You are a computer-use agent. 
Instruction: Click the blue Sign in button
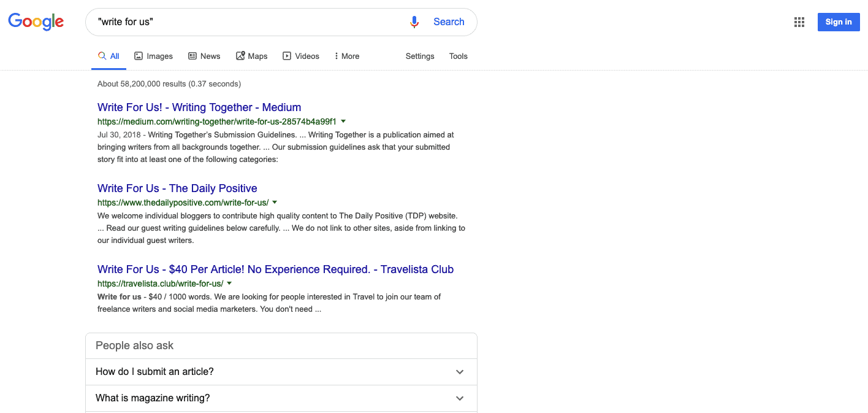(x=839, y=21)
